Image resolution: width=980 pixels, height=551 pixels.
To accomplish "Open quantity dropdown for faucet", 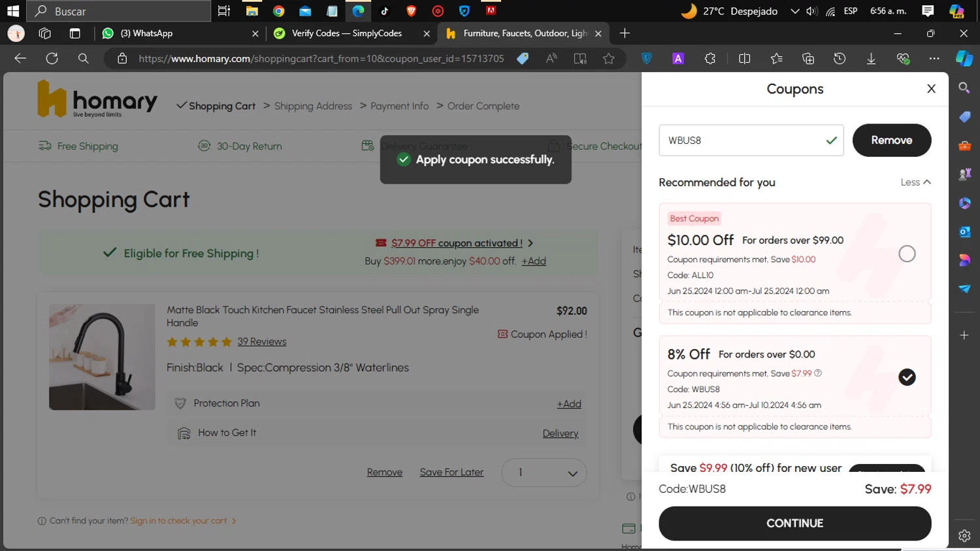I will tap(544, 473).
